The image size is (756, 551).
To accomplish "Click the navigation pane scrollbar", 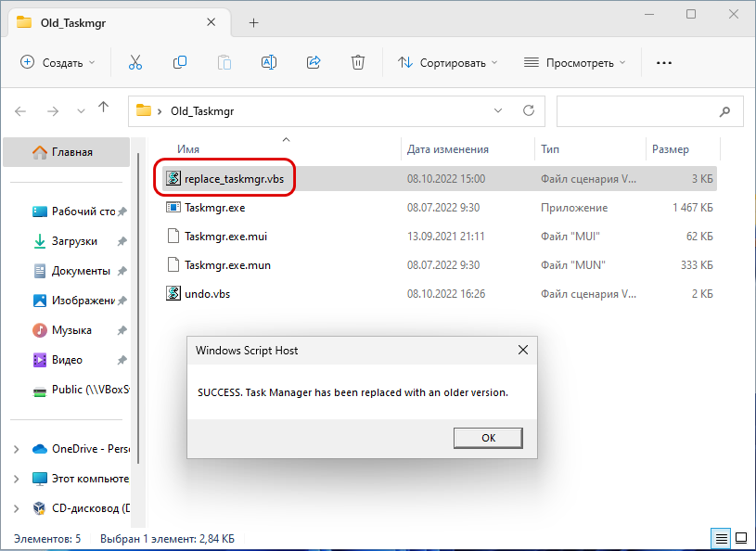I will pos(138,309).
